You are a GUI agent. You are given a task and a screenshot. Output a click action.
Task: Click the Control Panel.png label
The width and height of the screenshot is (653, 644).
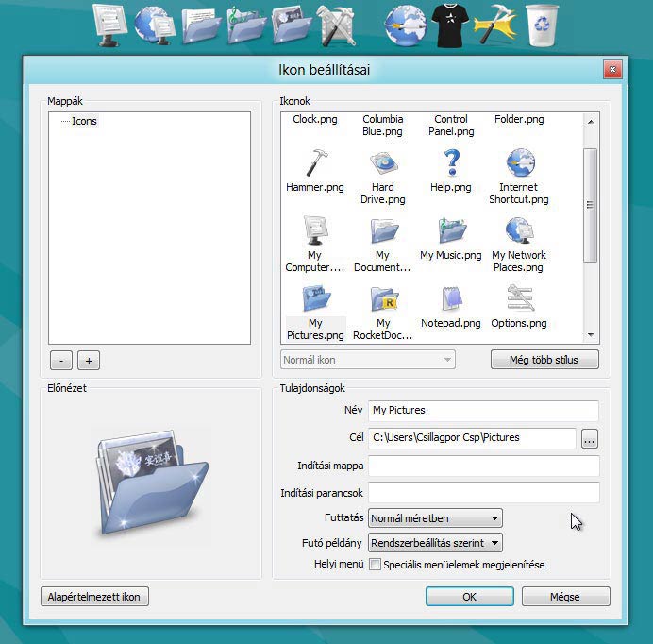click(451, 125)
